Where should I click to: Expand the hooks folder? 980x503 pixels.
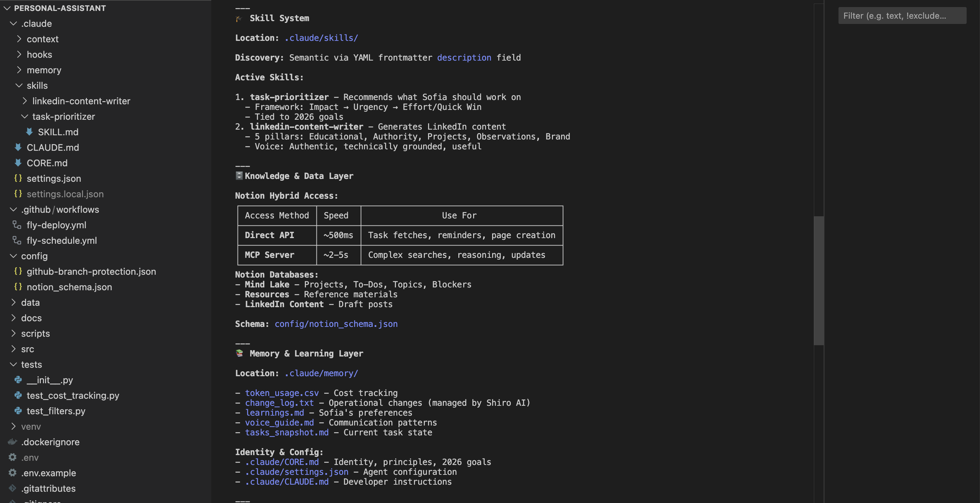click(19, 54)
